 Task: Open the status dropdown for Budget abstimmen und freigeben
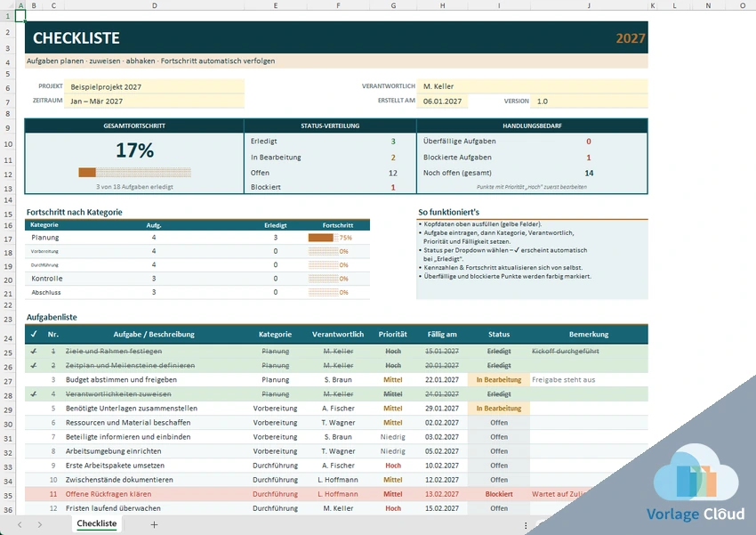click(499, 379)
